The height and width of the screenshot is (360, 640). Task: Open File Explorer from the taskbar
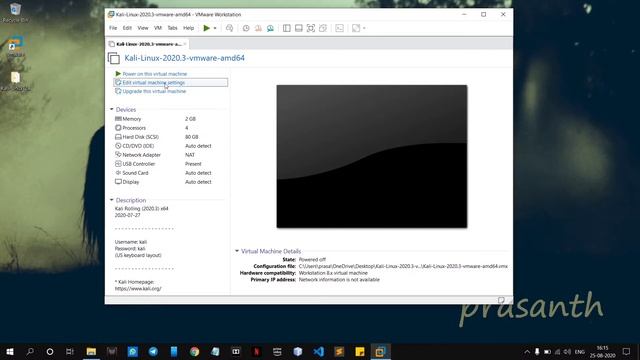[x=91, y=351]
